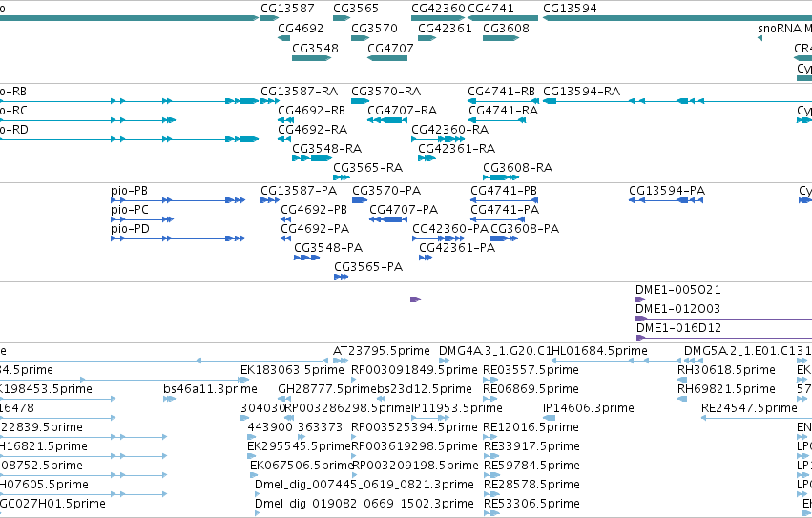812x518 pixels.
Task: Select the RE03557.5prime EST label
Action: [531, 370]
